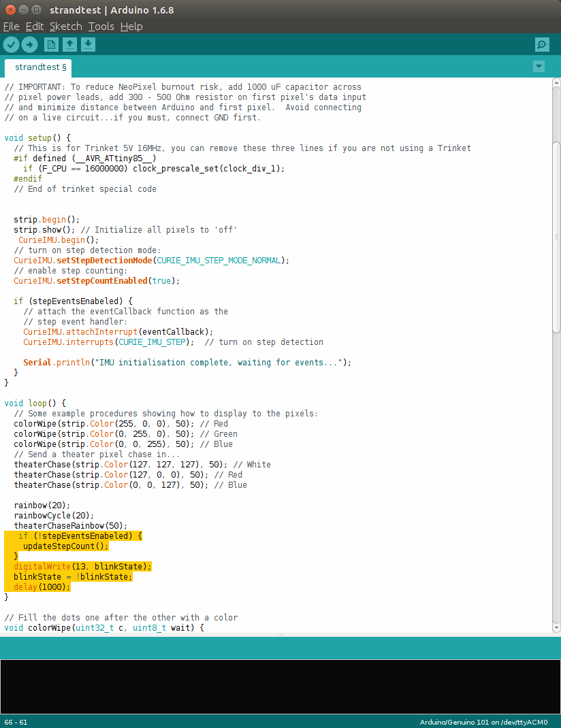This screenshot has width=561, height=728.
Task: Click the '#endif' preprocessor line
Action: click(27, 179)
